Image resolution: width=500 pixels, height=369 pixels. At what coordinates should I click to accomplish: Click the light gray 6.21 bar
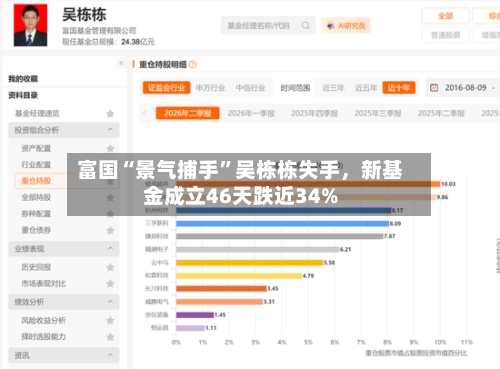pyautogui.click(x=257, y=250)
